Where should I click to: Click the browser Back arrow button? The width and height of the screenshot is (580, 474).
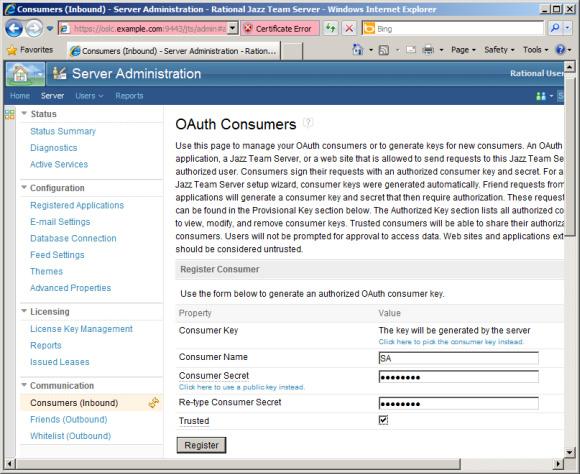[14, 28]
